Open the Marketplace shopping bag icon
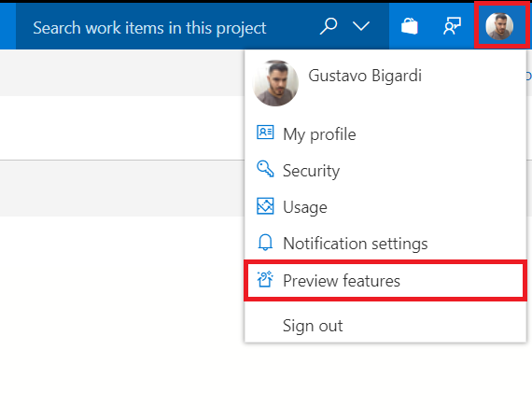This screenshot has width=532, height=420. tap(409, 26)
